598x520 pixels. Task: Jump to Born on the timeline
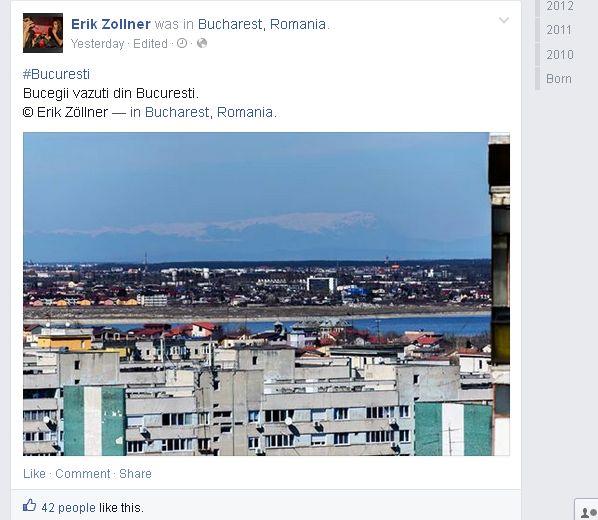click(559, 79)
